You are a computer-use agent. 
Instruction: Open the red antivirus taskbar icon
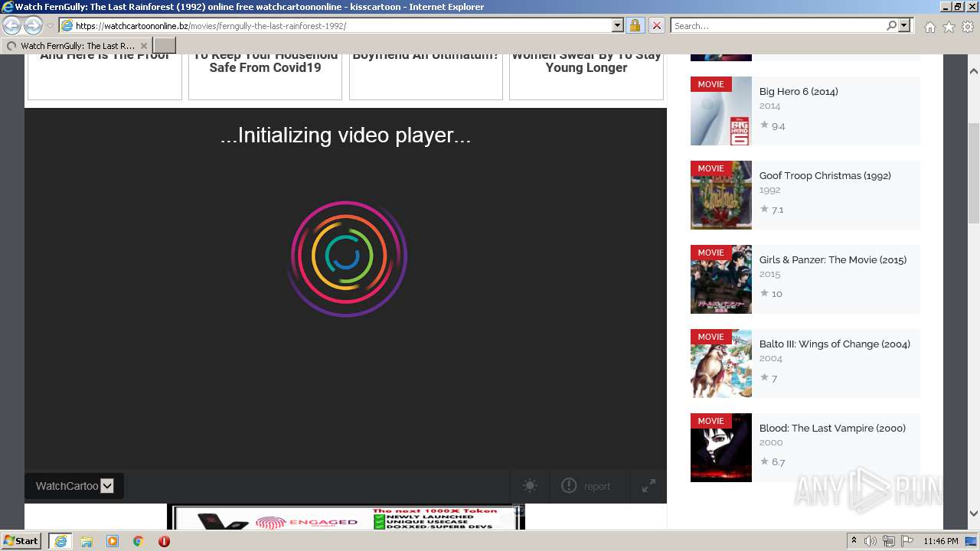tap(164, 541)
